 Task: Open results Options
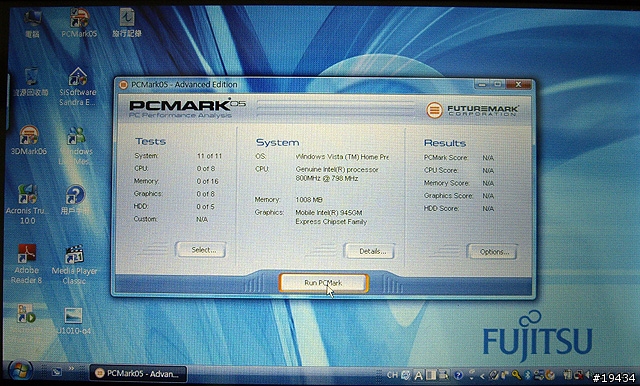493,252
